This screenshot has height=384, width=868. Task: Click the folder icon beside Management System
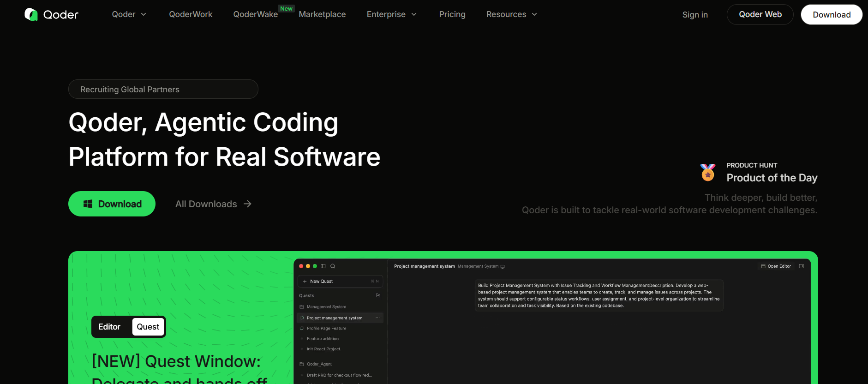pyautogui.click(x=302, y=307)
